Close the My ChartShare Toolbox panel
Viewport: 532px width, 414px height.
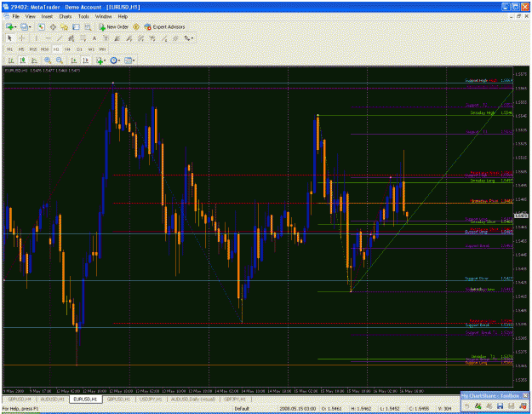pyautogui.click(x=525, y=395)
